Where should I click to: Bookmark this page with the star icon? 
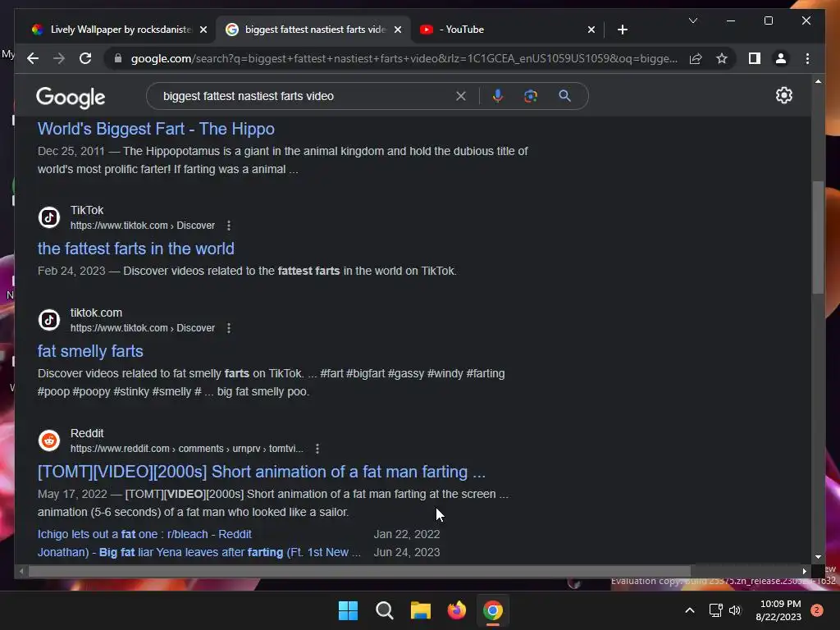click(x=722, y=58)
